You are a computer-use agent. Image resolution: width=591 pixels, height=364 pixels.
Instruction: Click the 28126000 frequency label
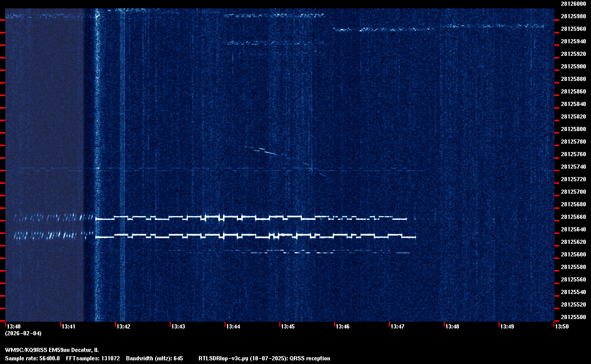pyautogui.click(x=573, y=4)
